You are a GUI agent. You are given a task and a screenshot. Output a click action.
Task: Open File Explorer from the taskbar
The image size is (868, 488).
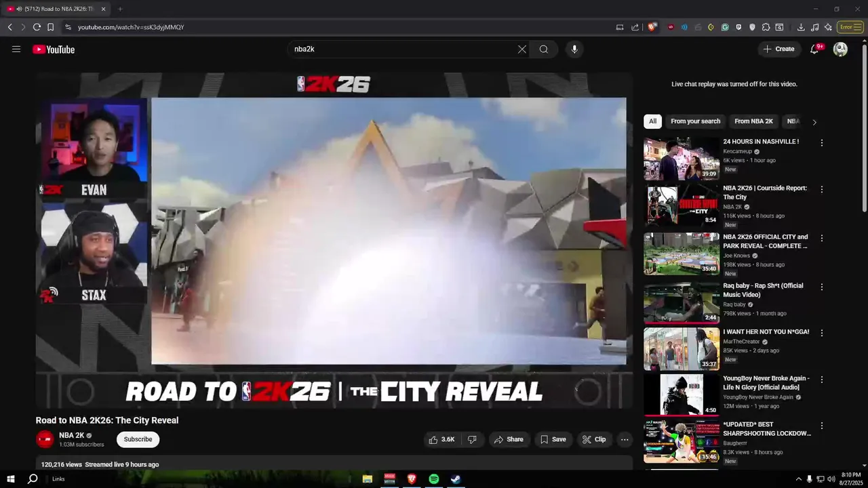click(368, 479)
